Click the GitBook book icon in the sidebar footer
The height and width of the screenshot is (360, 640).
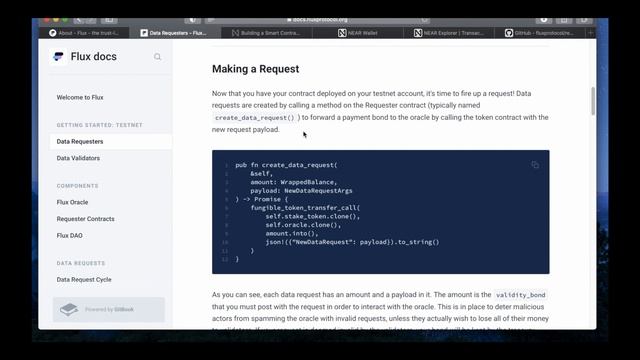tap(69, 309)
